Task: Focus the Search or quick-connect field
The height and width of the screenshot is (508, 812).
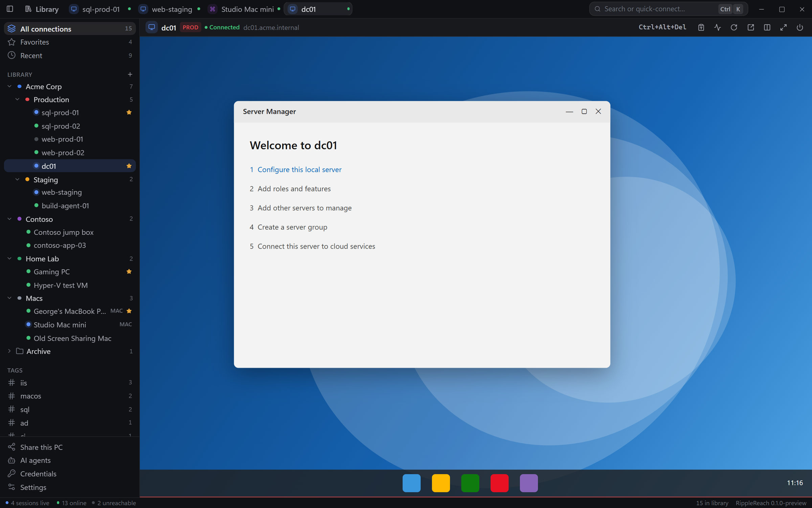Action: tap(668, 9)
